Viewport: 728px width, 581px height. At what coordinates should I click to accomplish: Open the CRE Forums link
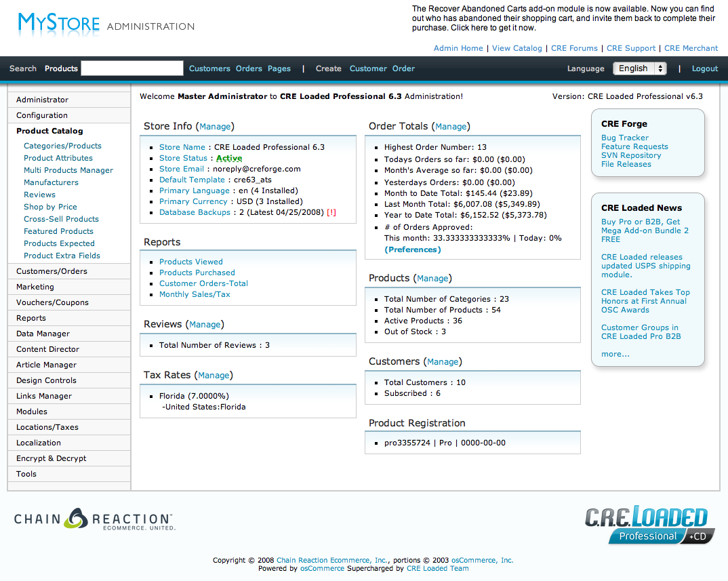click(x=574, y=48)
